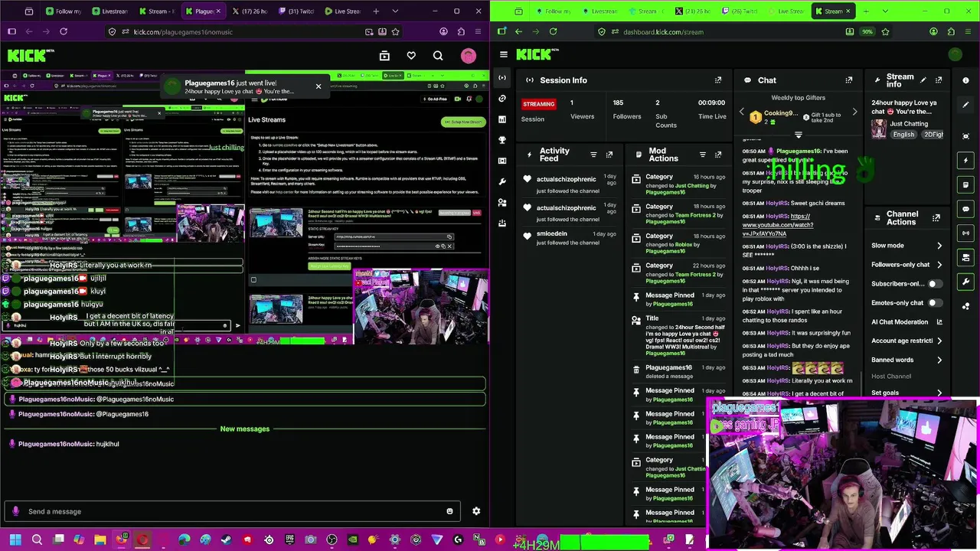Open the trophy achievements sidebar icon
This screenshot has height=551, width=980.
[502, 139]
